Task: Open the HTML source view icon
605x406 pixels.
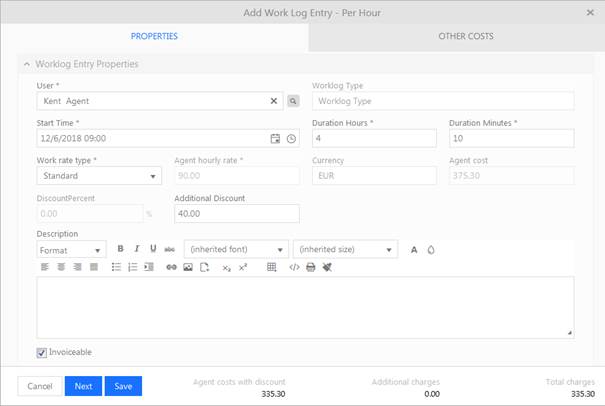Action: pyautogui.click(x=294, y=267)
